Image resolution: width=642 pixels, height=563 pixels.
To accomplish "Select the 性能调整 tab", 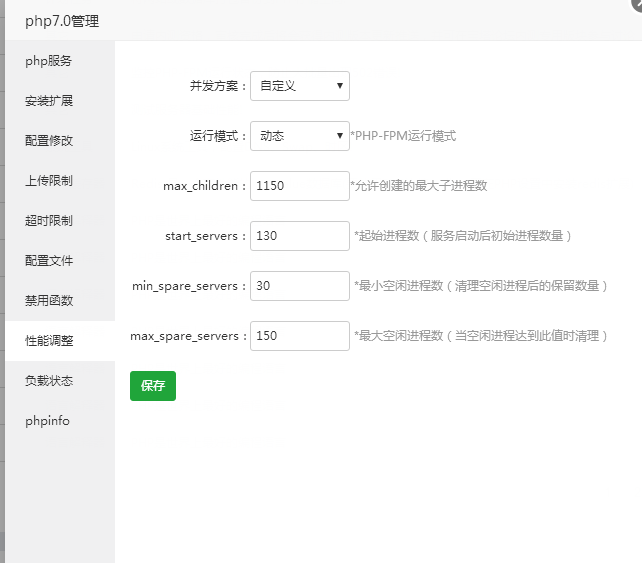I will (60, 341).
